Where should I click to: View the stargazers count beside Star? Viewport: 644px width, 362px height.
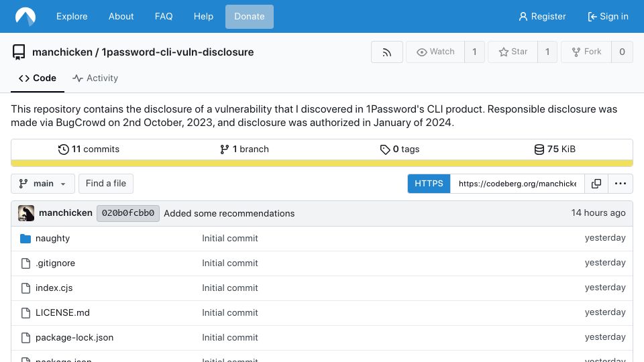pyautogui.click(x=547, y=52)
